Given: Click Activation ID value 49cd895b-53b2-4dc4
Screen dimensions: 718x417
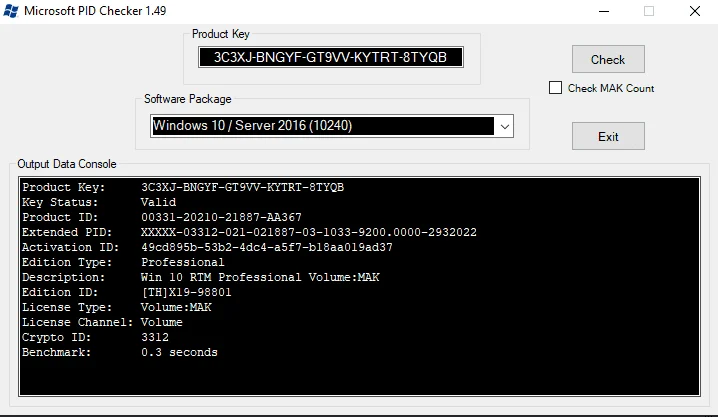Looking at the screenshot, I should (267, 247).
